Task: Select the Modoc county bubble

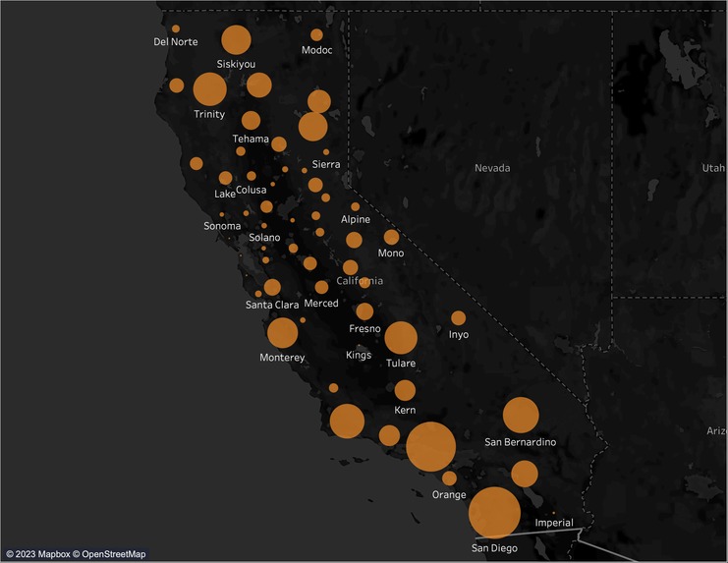Action: tap(316, 34)
